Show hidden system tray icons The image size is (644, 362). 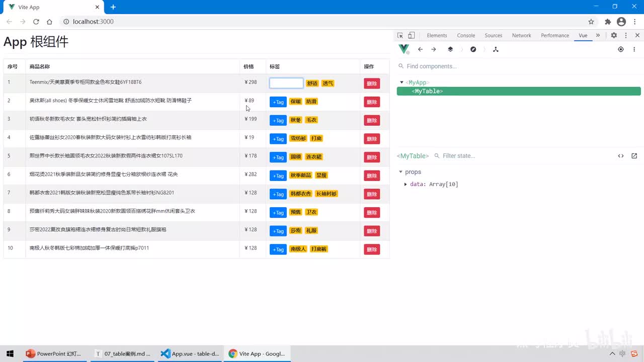point(612,353)
